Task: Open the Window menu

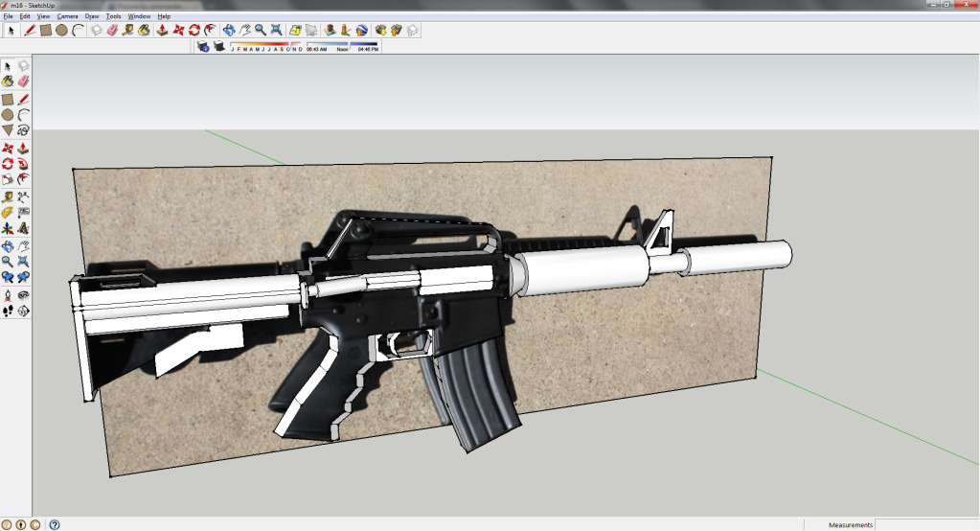Action: (x=139, y=16)
